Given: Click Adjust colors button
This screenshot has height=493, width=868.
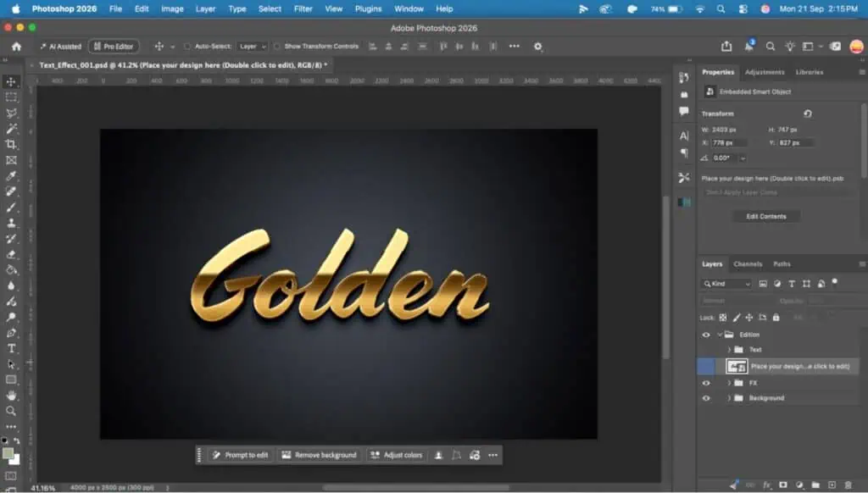Looking at the screenshot, I should [x=397, y=456].
